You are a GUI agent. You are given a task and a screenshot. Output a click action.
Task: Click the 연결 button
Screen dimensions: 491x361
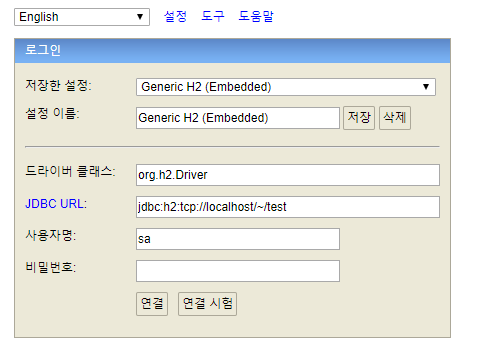tap(152, 304)
